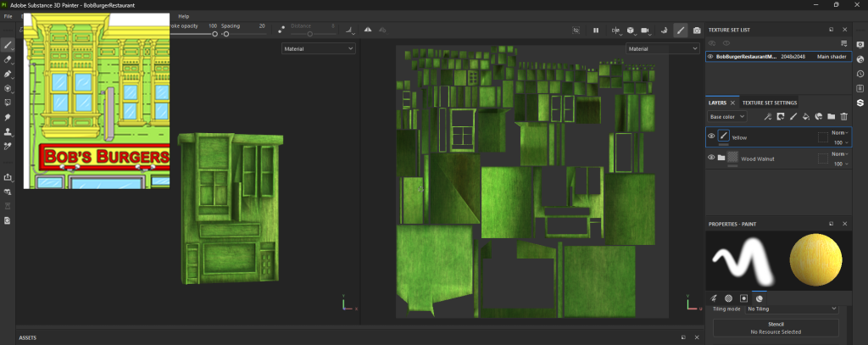Hide the Yellow layer
868x345 pixels.
(711, 136)
